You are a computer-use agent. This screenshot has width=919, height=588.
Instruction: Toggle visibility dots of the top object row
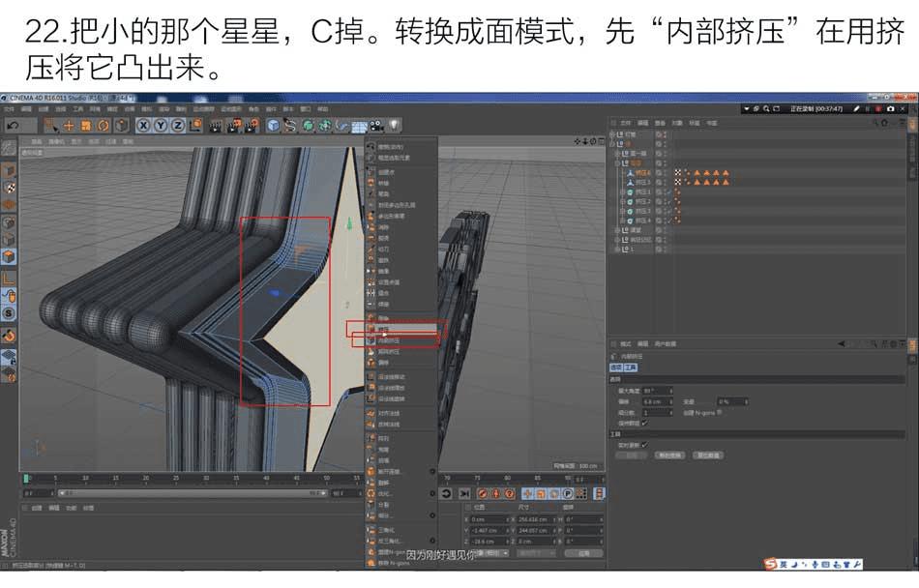pos(665,134)
